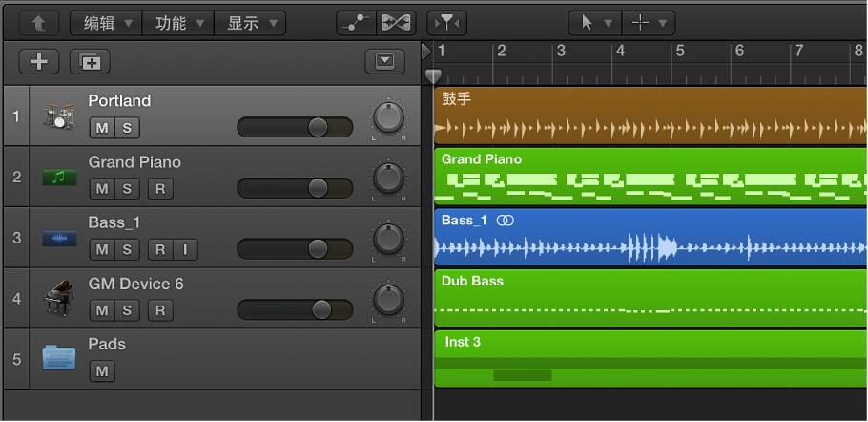The width and height of the screenshot is (868, 422).
Task: Click the add new track plus button
Action: coord(39,62)
